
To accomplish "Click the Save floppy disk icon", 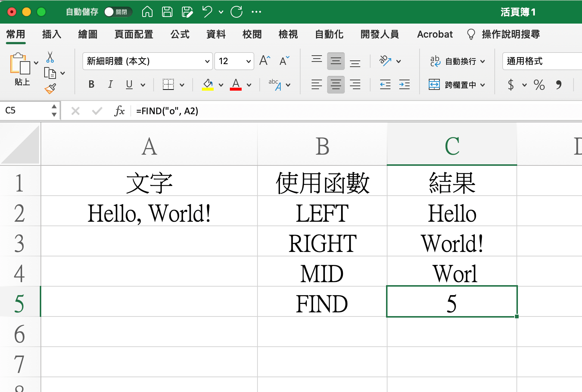I will click(167, 12).
